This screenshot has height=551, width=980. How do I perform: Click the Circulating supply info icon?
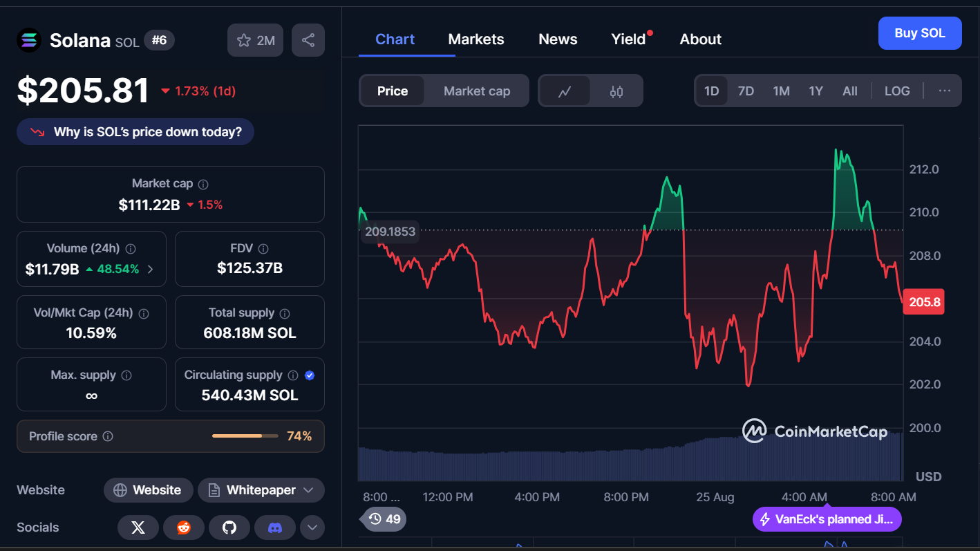293,375
